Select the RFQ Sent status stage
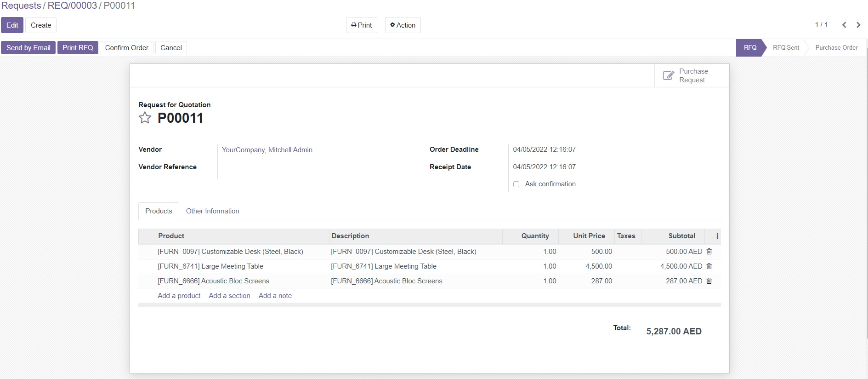 pos(786,48)
